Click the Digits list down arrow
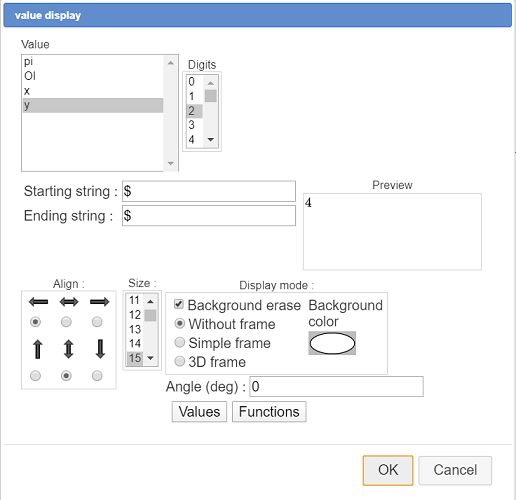 point(211,140)
